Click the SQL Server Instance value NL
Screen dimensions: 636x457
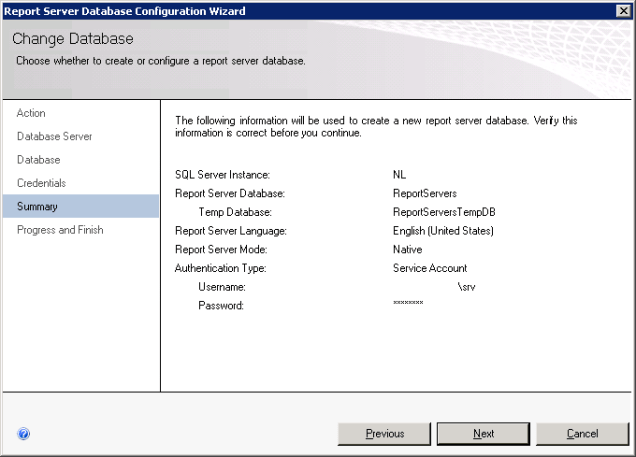click(400, 175)
